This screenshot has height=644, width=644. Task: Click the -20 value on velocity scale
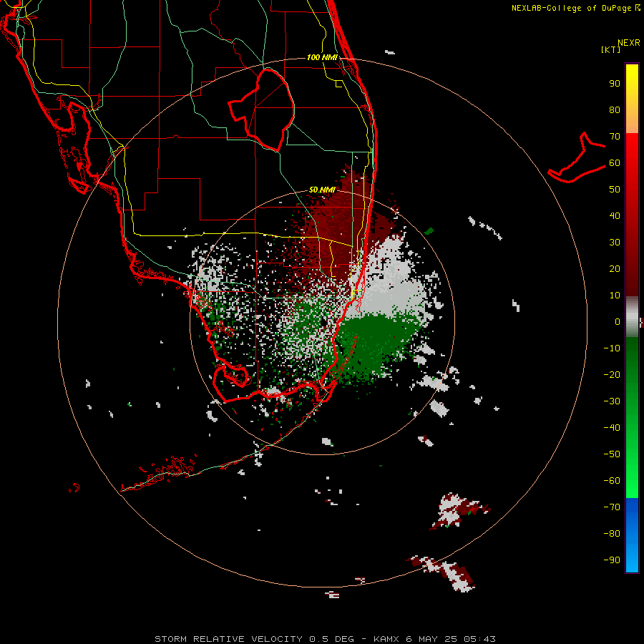(x=612, y=375)
